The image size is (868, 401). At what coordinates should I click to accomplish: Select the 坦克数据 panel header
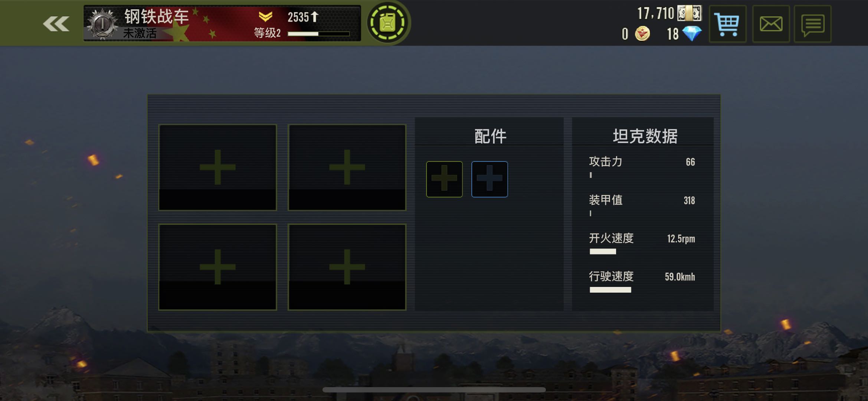644,136
